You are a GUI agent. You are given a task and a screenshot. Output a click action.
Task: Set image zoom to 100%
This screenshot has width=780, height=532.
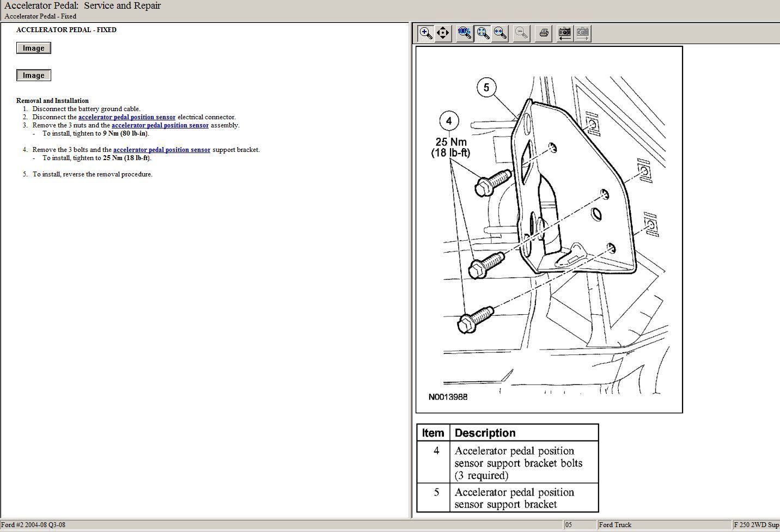point(465,33)
